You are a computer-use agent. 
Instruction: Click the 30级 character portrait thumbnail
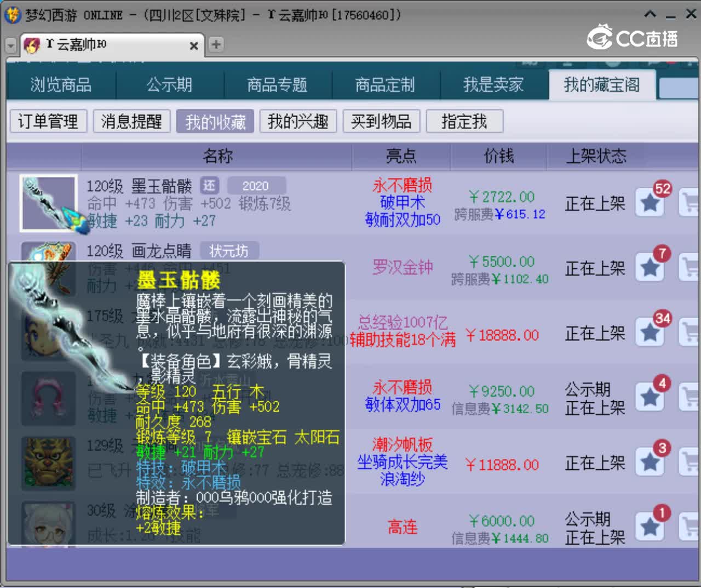pyautogui.click(x=48, y=524)
